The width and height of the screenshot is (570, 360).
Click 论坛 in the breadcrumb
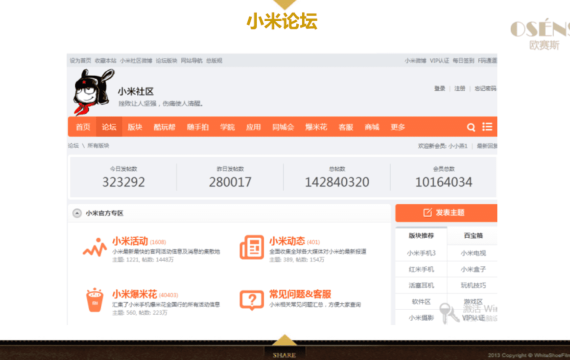73,146
